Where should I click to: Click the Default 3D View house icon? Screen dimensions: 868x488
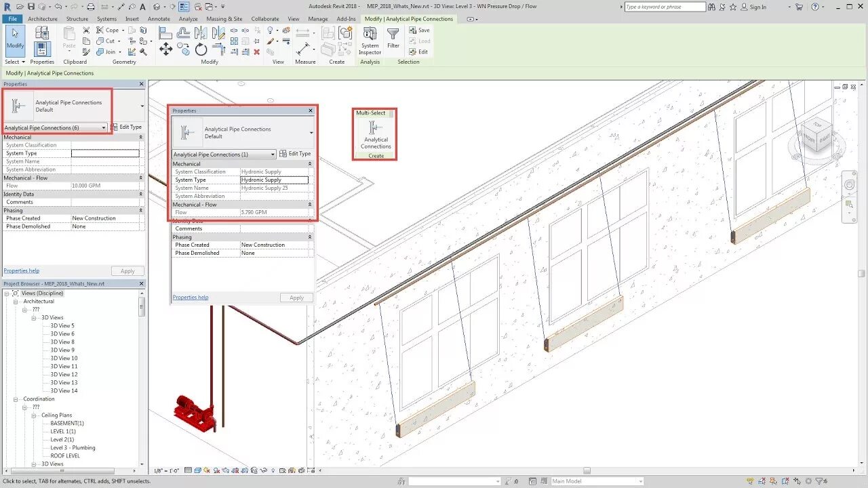tap(156, 7)
